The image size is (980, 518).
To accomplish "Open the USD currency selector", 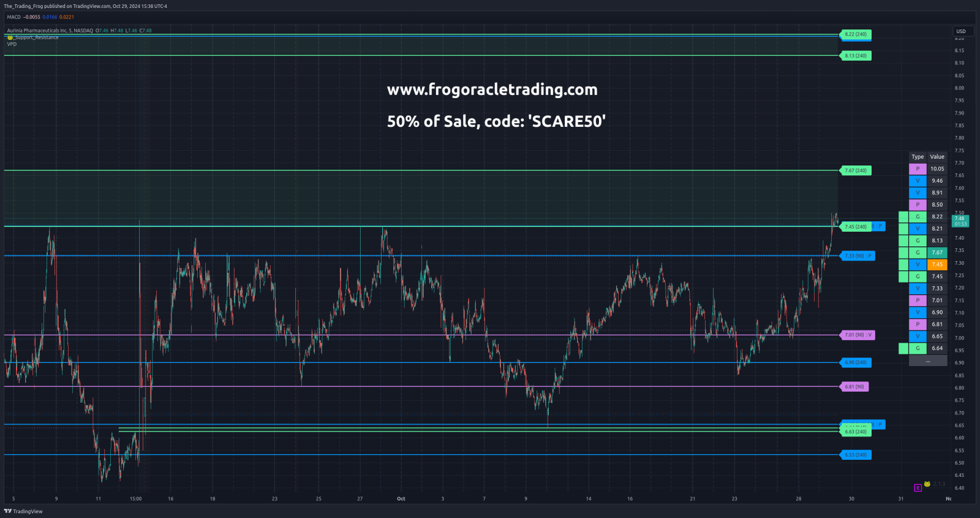I will tap(963, 31).
